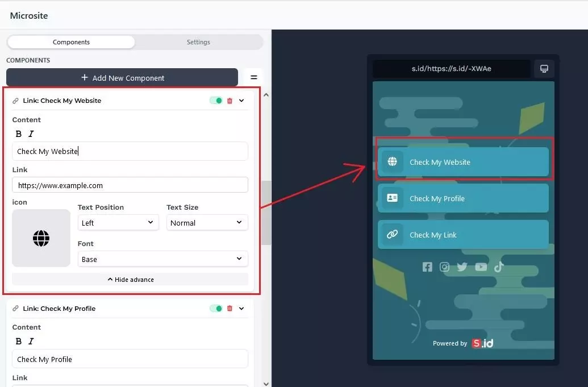Open the Facebook icon in preview
The image size is (588, 387).
pos(427,267)
